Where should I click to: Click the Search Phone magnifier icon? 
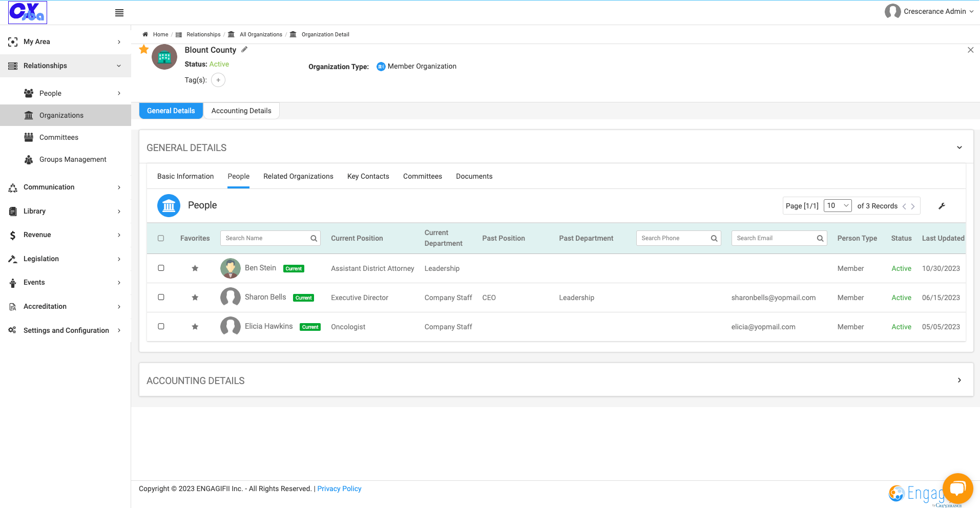point(714,238)
